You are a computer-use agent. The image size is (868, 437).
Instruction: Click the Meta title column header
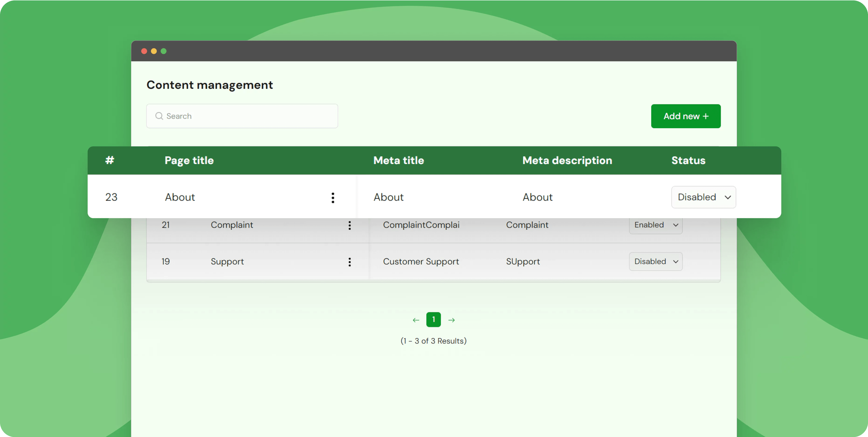click(399, 160)
